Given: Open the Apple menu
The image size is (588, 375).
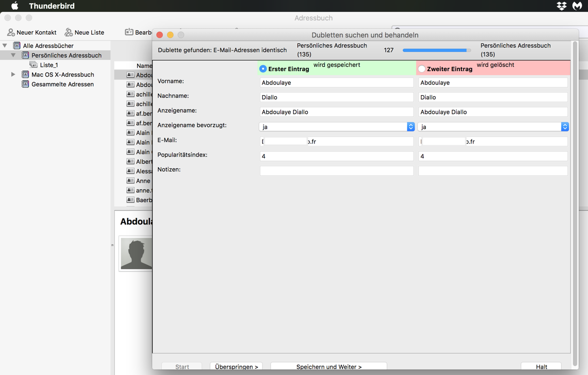Looking at the screenshot, I should click(14, 6).
